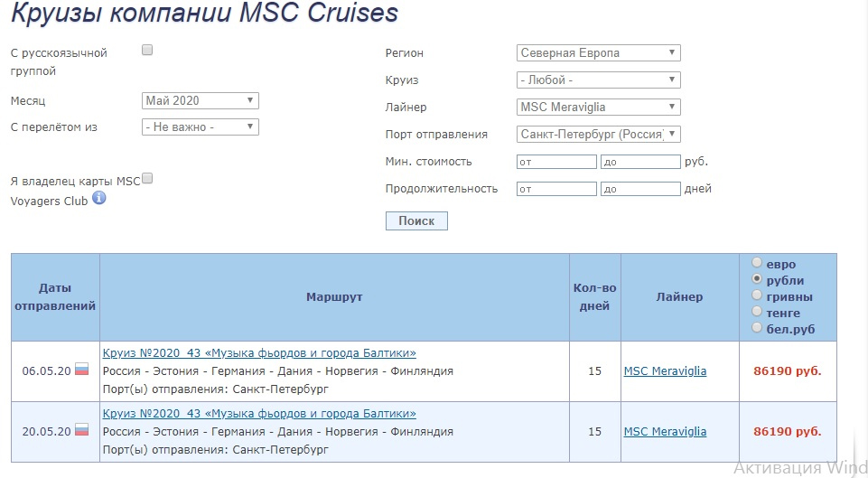
Task: Choose the тенге currency option
Action: pyautogui.click(x=757, y=312)
